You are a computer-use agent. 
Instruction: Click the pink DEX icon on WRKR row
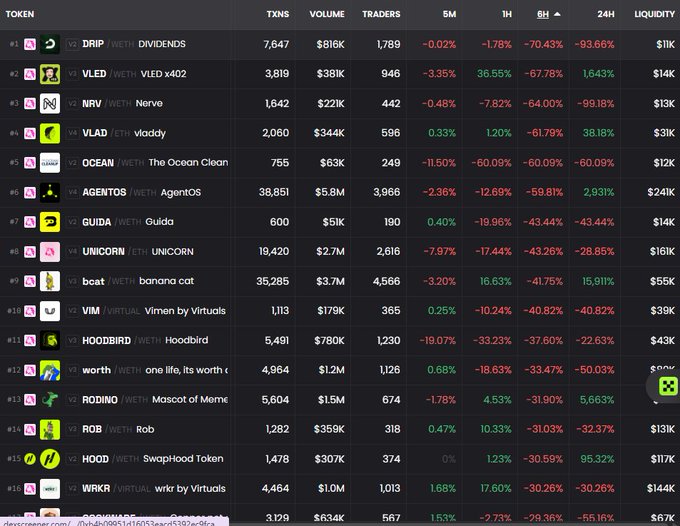tap(29, 489)
